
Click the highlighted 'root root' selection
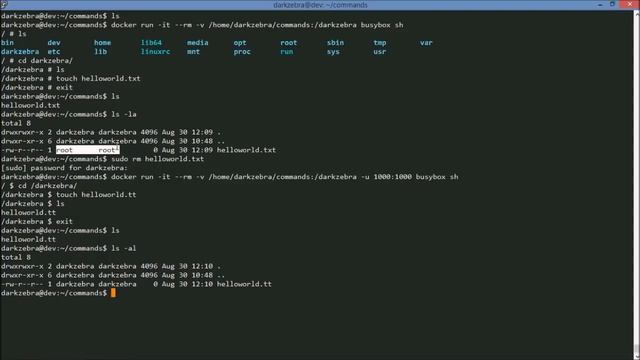coord(88,150)
